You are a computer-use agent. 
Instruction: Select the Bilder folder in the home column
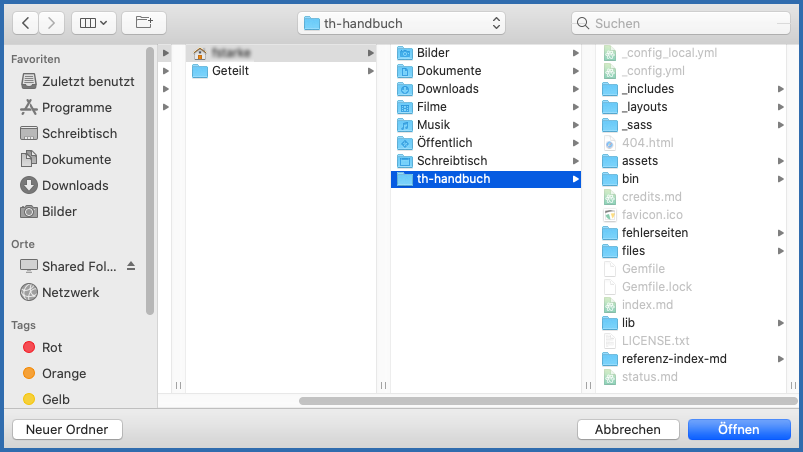(x=485, y=53)
